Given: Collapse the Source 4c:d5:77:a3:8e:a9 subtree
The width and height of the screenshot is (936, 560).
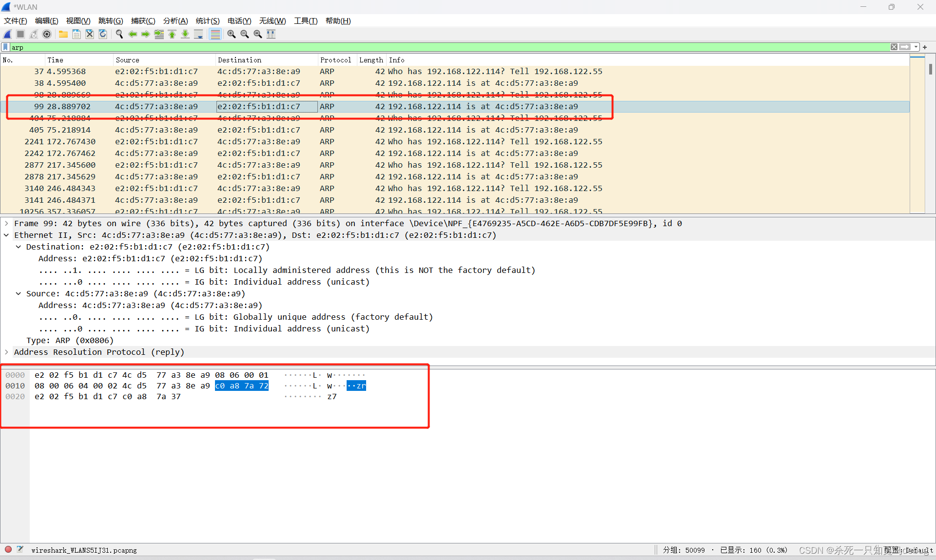Looking at the screenshot, I should [x=18, y=293].
